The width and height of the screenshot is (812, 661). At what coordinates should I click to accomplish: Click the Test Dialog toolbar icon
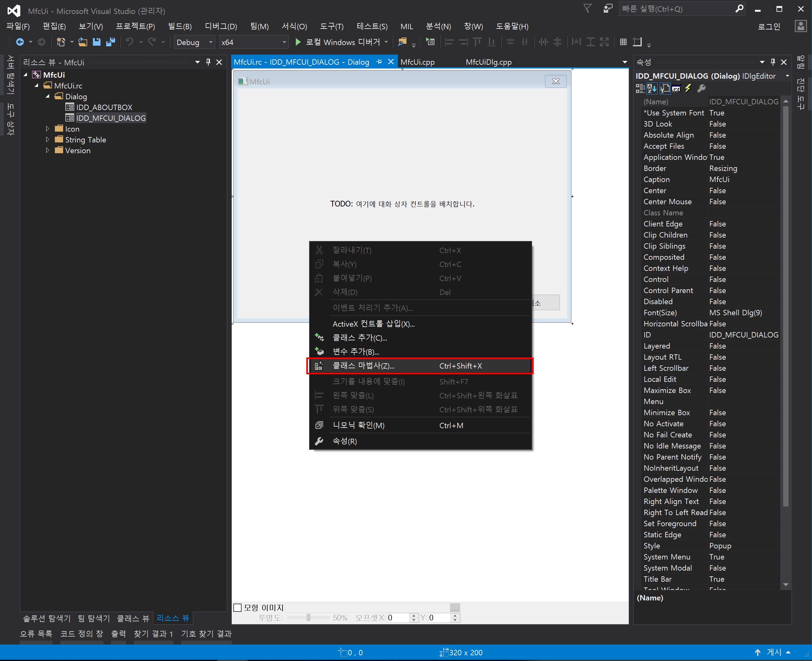[x=430, y=42]
